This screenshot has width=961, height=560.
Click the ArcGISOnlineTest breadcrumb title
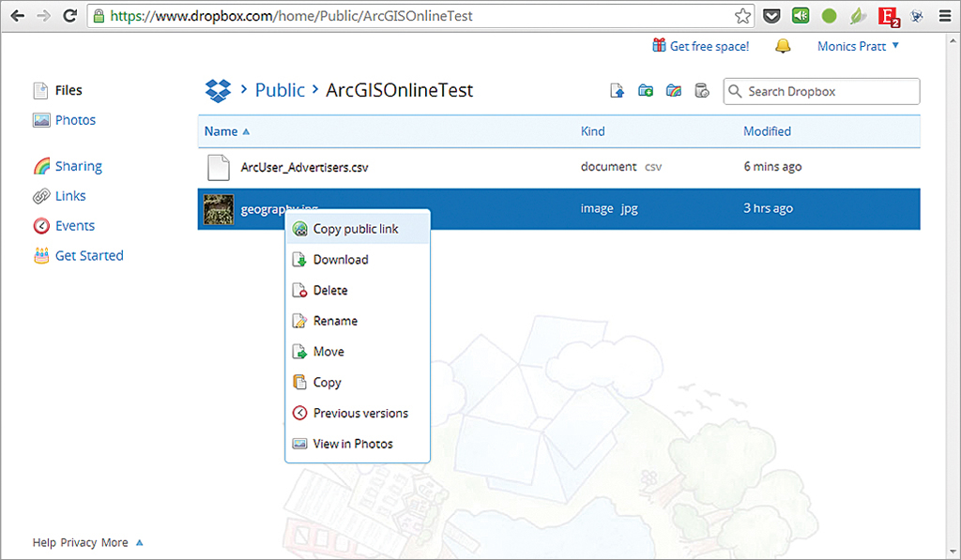[x=399, y=90]
